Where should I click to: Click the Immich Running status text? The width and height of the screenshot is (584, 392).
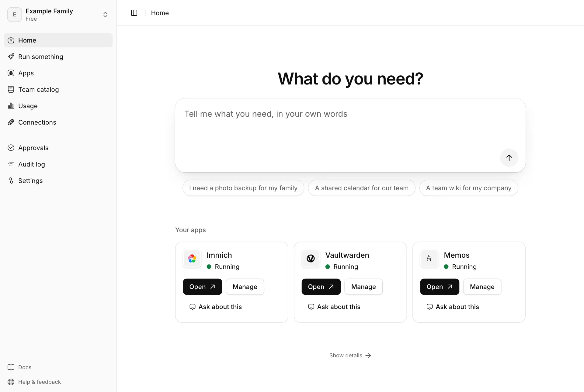click(227, 266)
